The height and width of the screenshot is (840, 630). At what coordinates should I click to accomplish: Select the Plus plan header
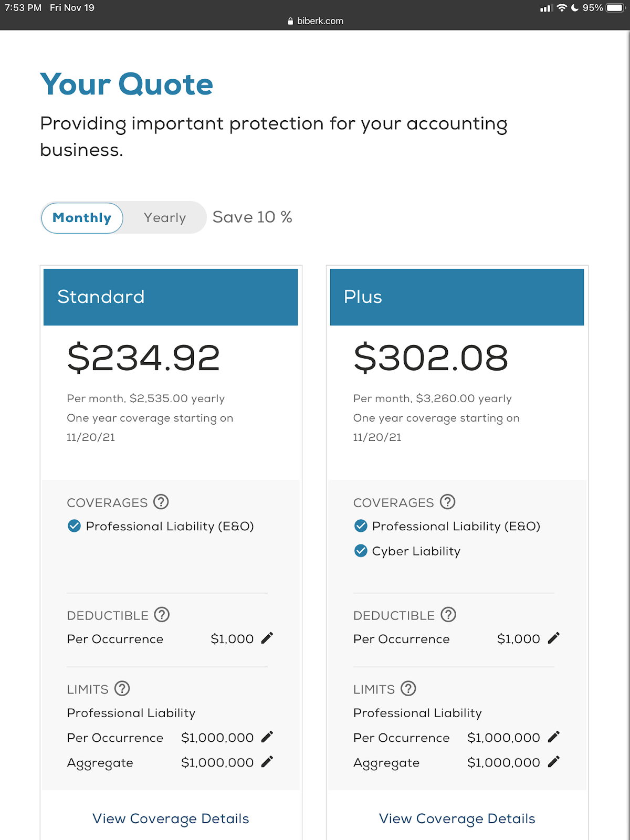[x=457, y=297]
